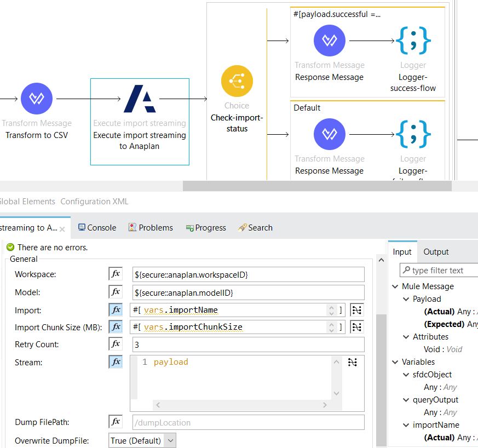The height and width of the screenshot is (448, 478).
Task: Click Stream editor scroll right arrow
Action: coord(325,405)
